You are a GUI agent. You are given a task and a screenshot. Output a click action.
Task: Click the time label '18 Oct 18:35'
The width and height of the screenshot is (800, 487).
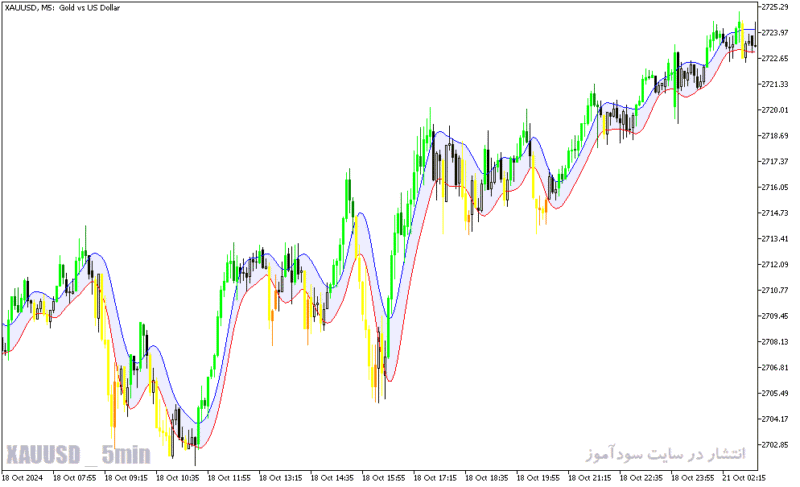tap(487, 478)
